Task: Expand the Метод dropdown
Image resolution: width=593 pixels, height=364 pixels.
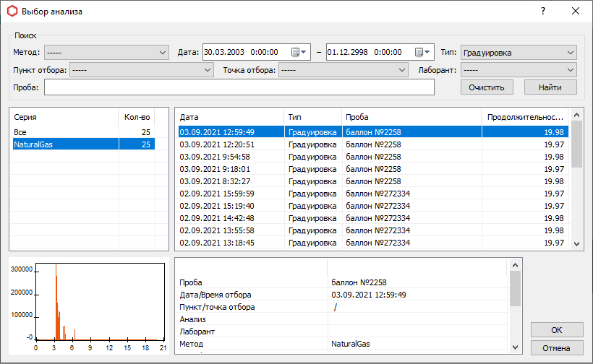Action: click(106, 53)
